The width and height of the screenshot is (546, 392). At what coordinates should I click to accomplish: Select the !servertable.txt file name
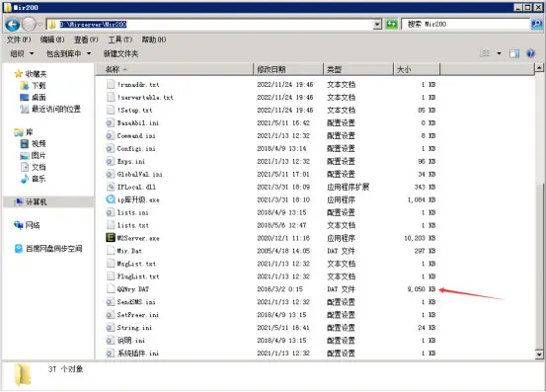pyautogui.click(x=145, y=97)
